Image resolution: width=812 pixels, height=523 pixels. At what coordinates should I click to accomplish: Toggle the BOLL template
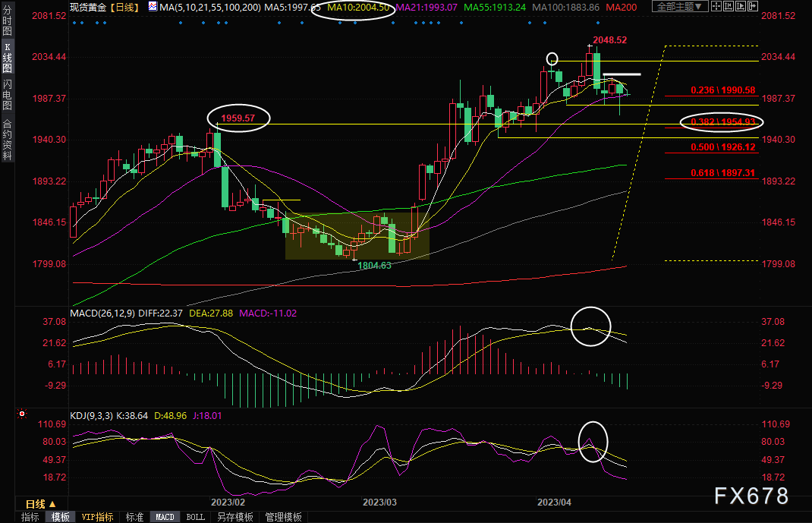pyautogui.click(x=195, y=517)
